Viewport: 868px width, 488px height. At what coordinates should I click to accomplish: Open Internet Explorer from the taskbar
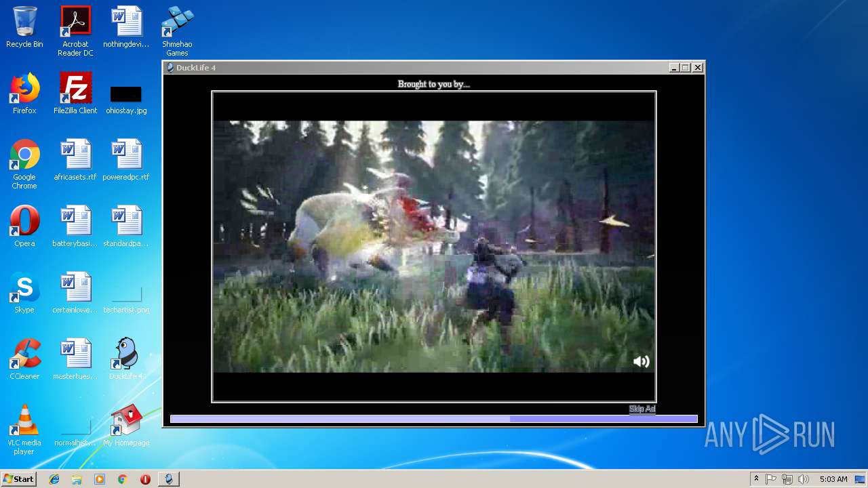pos(54,479)
